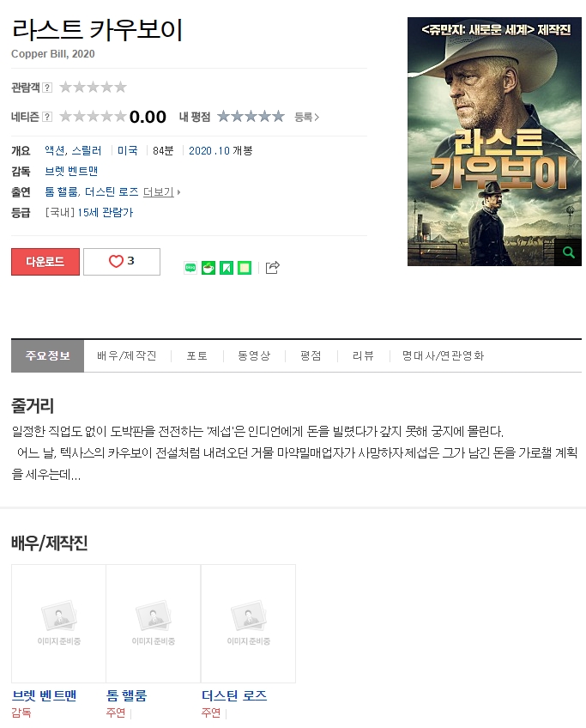Click the help icon next to 관람객
Screen dimensions: 586x728
(47, 88)
